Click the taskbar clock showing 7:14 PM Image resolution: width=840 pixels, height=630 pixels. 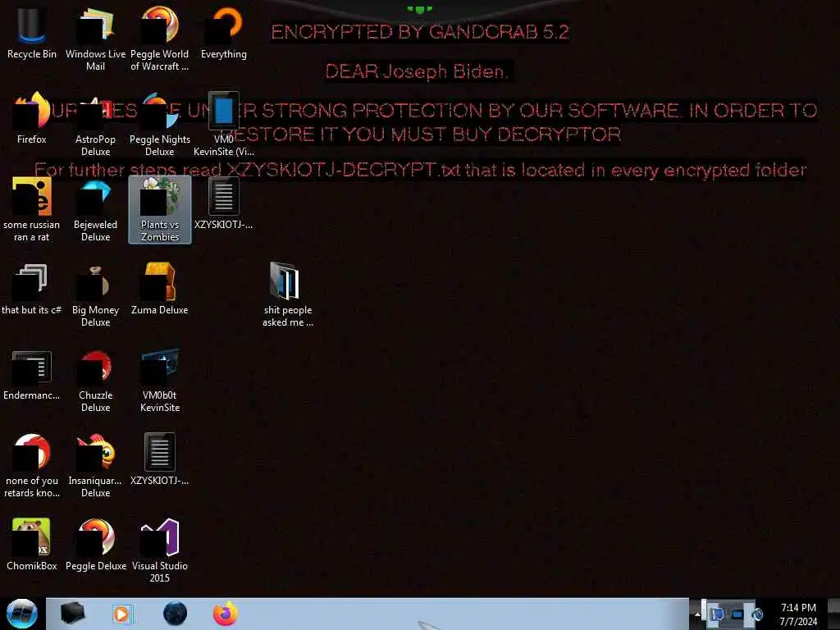click(798, 614)
